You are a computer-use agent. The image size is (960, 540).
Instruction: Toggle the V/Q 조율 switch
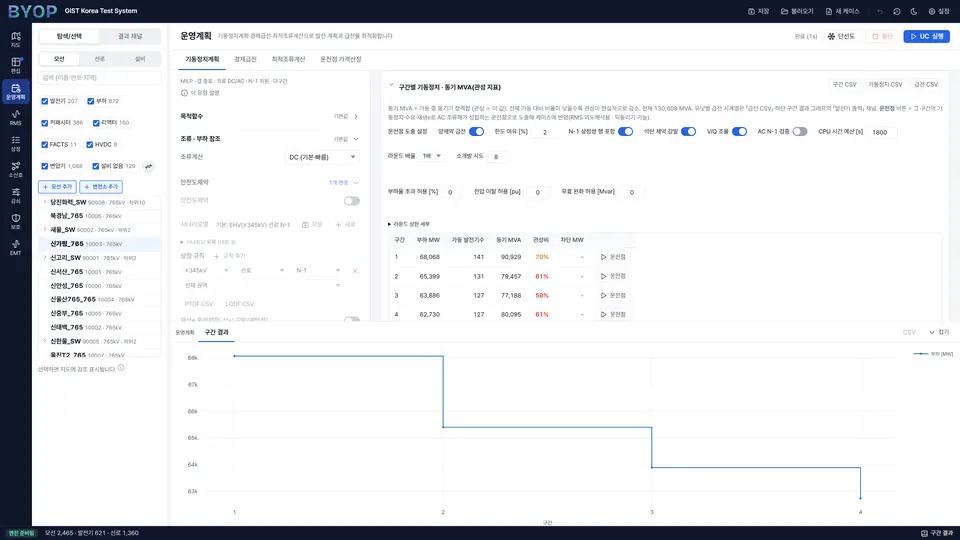point(740,132)
